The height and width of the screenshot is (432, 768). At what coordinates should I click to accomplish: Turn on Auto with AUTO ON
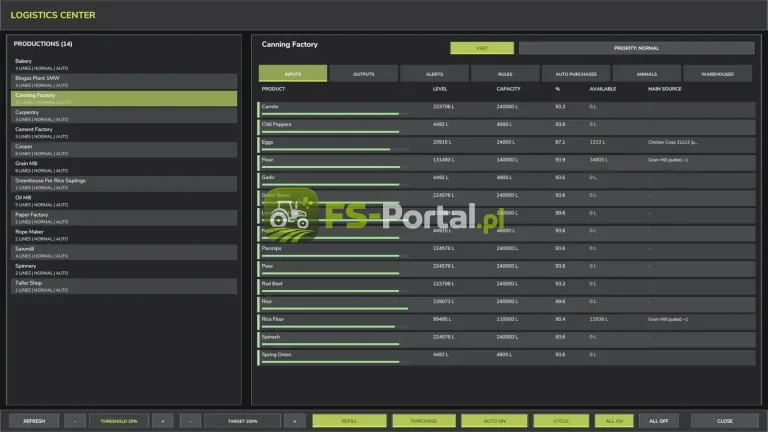494,421
